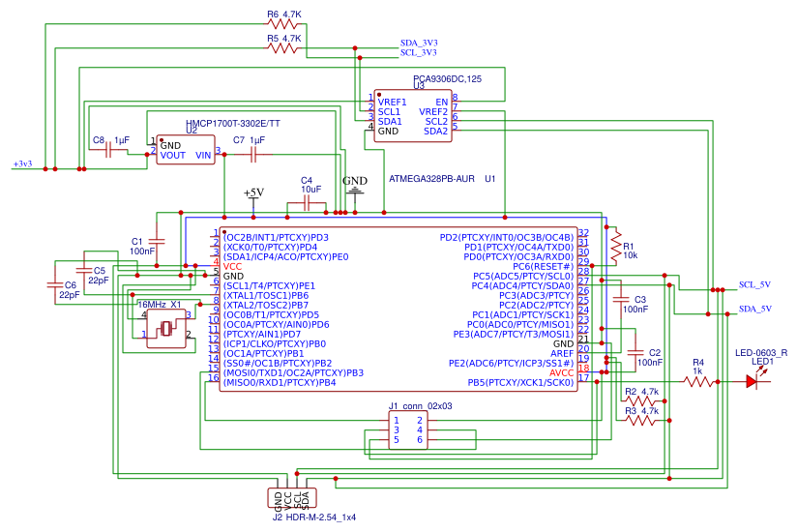Viewport: 797px width, 532px height.
Task: Click the C3 100nF capacitor symbol
Action: 621,299
